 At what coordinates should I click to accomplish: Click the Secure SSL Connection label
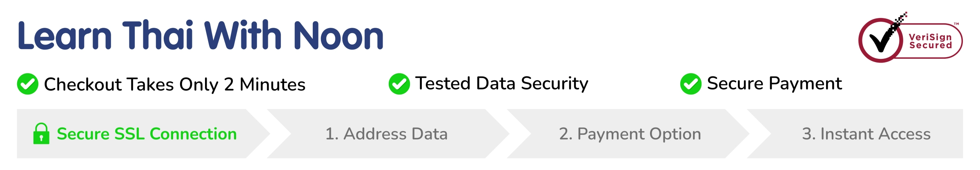[147, 134]
